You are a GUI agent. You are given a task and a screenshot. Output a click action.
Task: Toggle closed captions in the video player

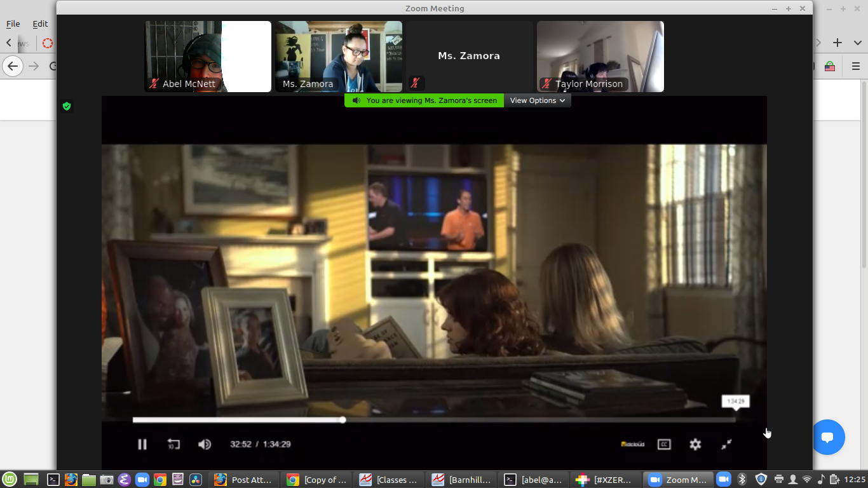[x=664, y=444]
